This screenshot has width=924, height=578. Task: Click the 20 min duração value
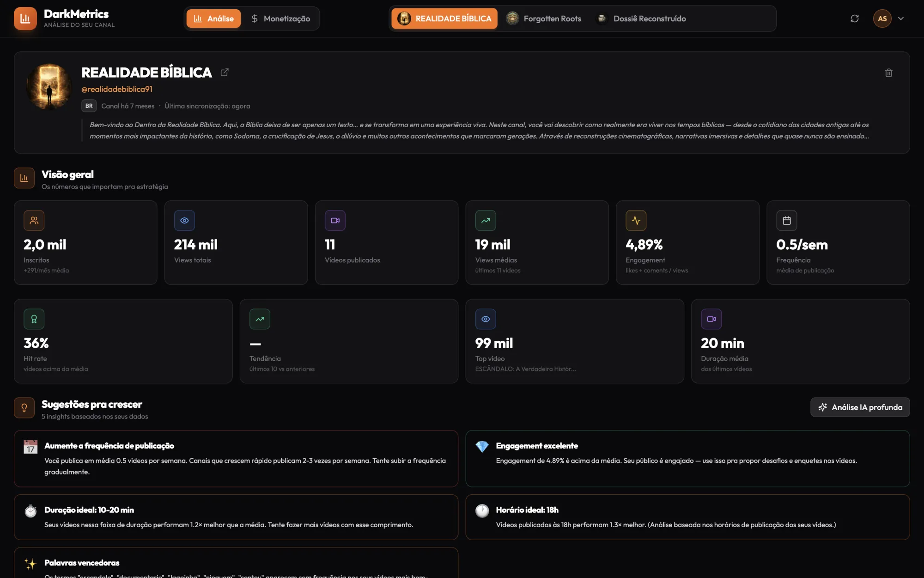click(x=723, y=343)
